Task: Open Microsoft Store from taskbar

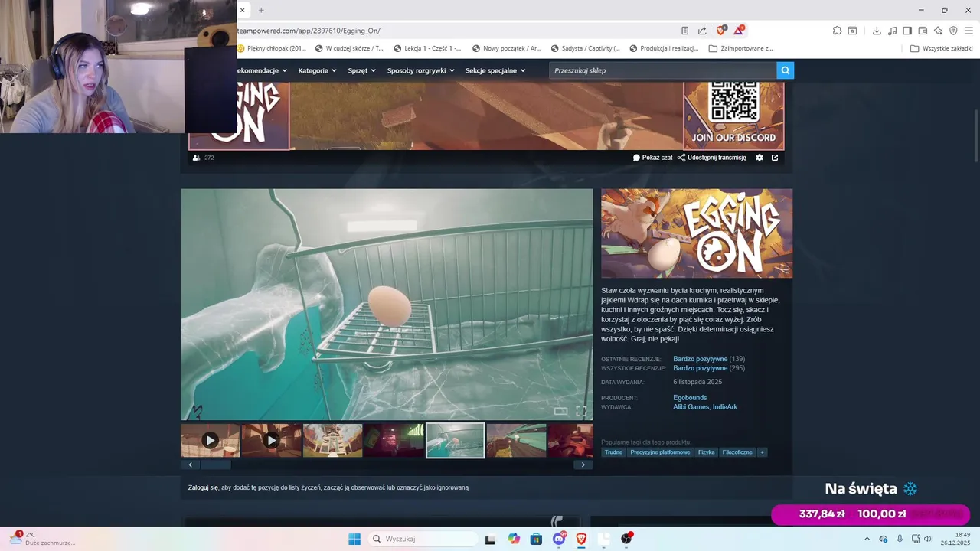Action: pos(536,539)
